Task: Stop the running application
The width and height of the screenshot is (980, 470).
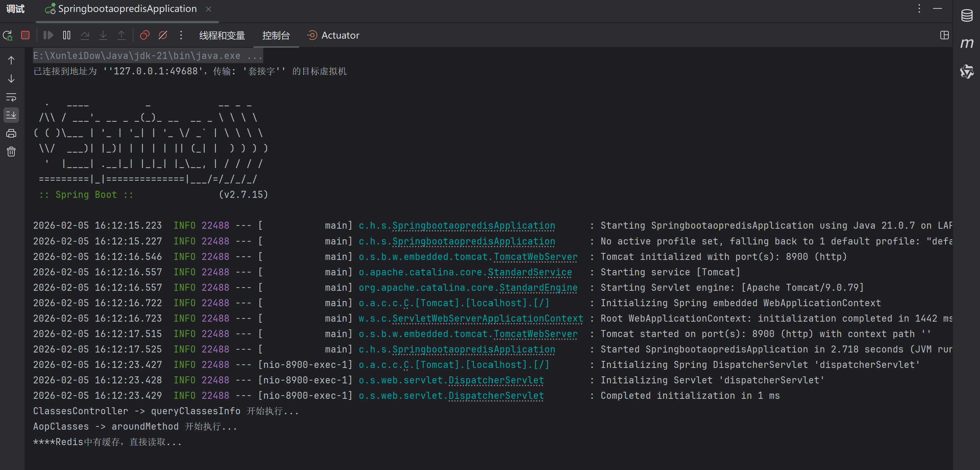Action: click(x=26, y=35)
